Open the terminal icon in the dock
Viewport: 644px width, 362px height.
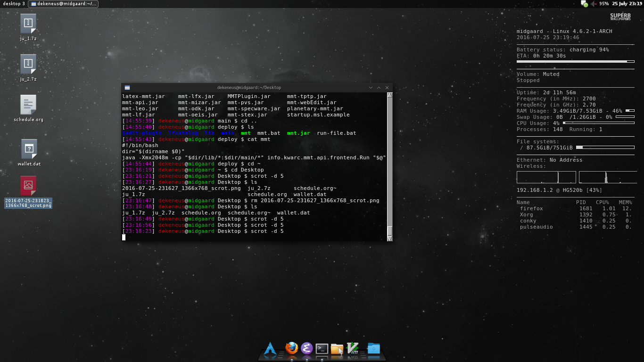[x=322, y=349]
